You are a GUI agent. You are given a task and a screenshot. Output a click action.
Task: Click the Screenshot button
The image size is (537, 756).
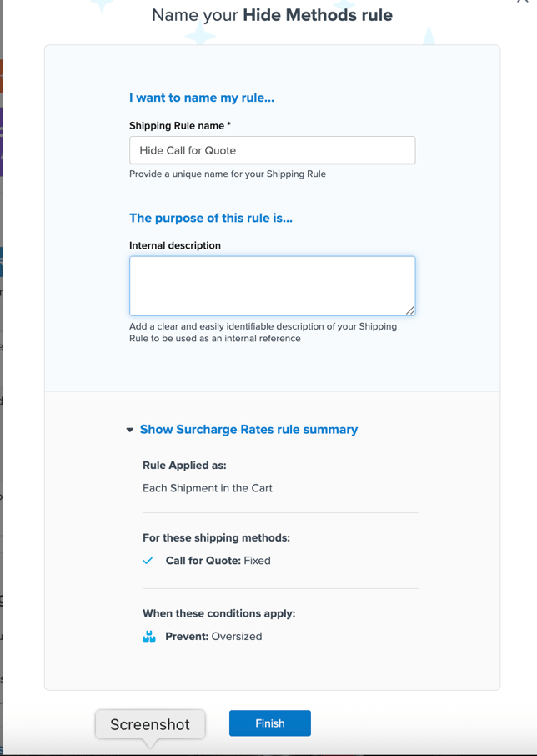point(150,724)
